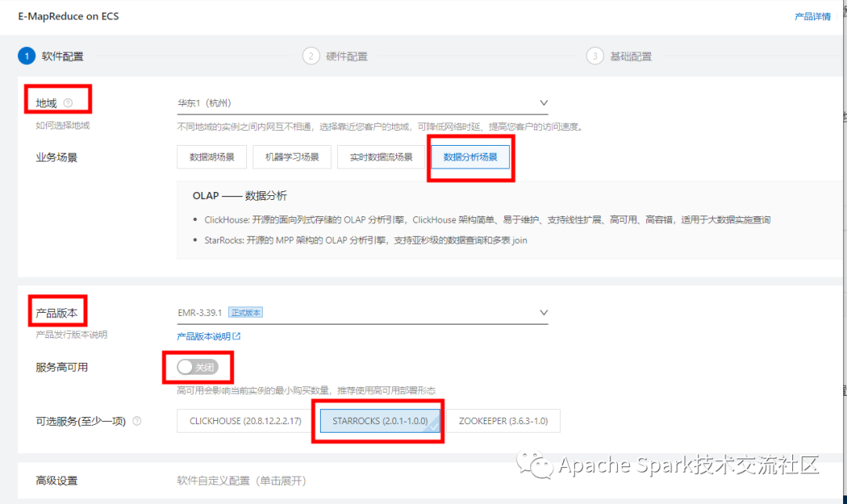847x504 pixels.
Task: Click the OLAP —— 数据分析 heading
Action: (x=240, y=196)
